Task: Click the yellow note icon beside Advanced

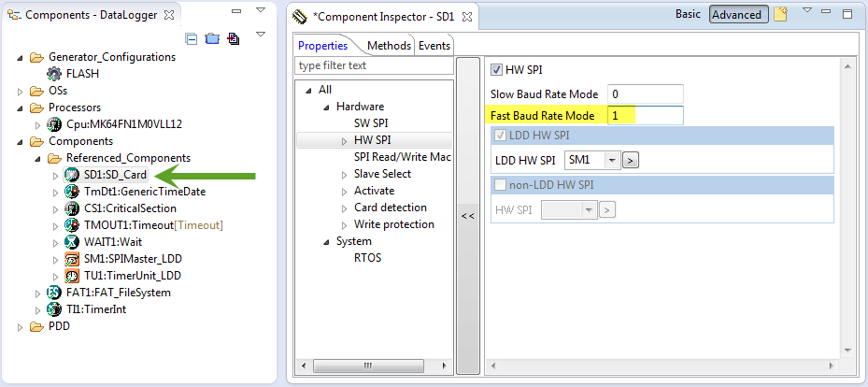Action: point(780,15)
